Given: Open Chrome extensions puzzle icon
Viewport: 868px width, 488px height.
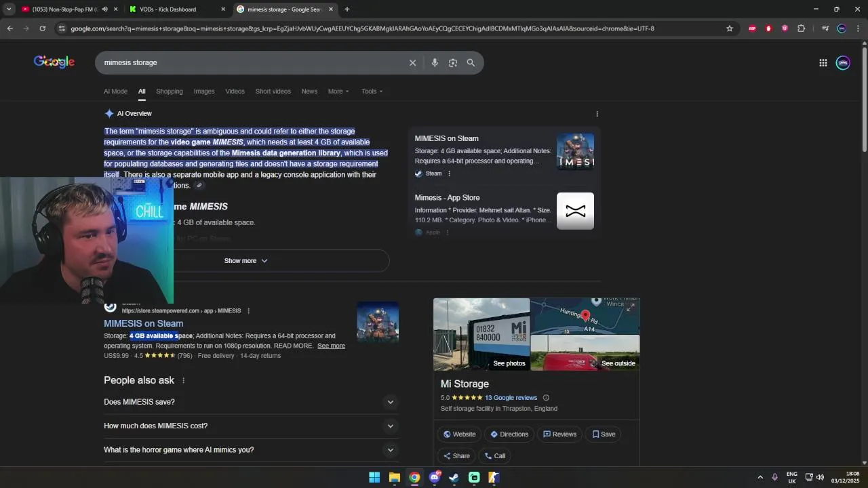Looking at the screenshot, I should click(801, 28).
